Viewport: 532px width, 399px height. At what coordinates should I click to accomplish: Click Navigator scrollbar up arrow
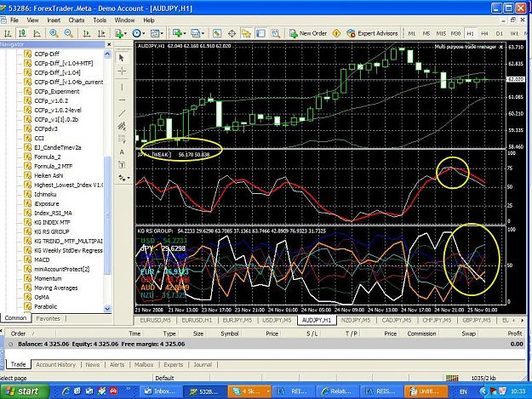click(x=107, y=54)
